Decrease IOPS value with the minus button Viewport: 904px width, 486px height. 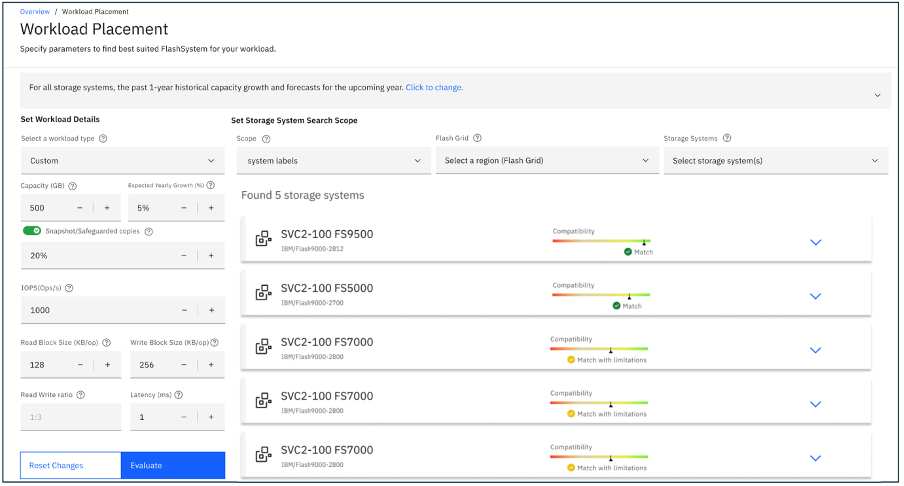pyautogui.click(x=184, y=310)
